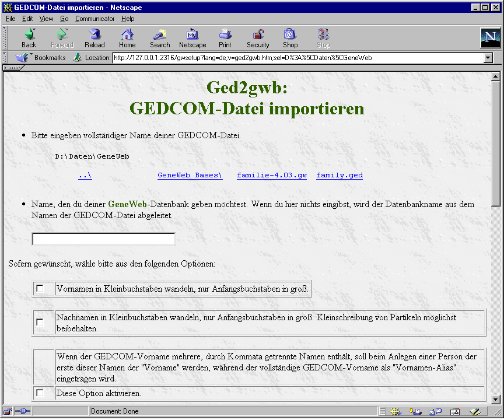Open the Communicator menu
Image resolution: width=504 pixels, height=420 pixels.
coord(95,19)
